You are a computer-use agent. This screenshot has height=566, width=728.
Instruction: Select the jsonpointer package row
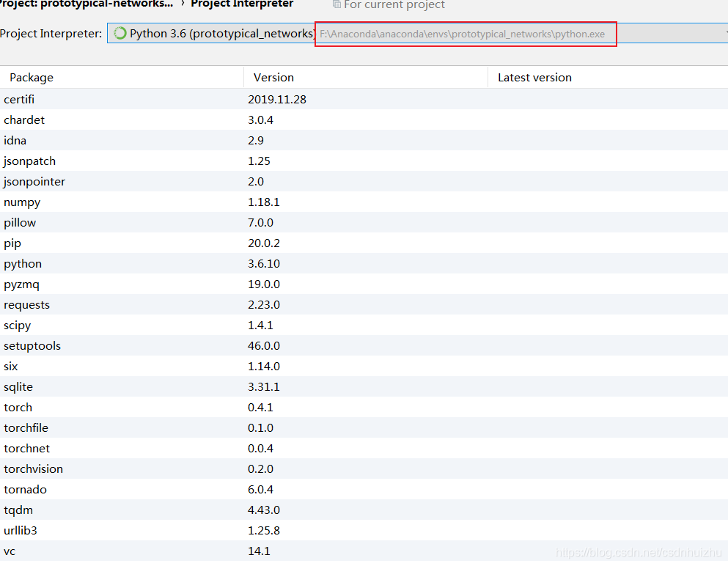pyautogui.click(x=364, y=182)
